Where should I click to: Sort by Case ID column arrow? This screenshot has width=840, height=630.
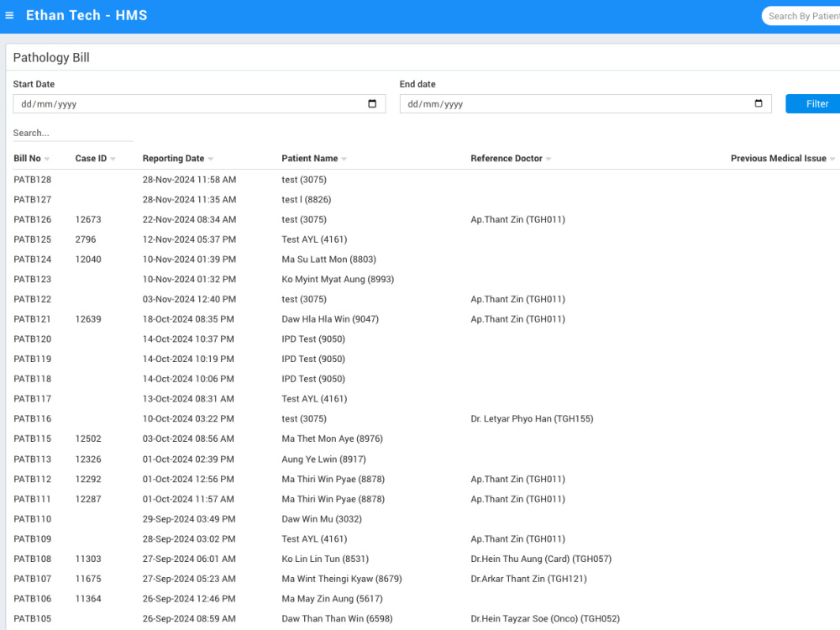coord(113,159)
